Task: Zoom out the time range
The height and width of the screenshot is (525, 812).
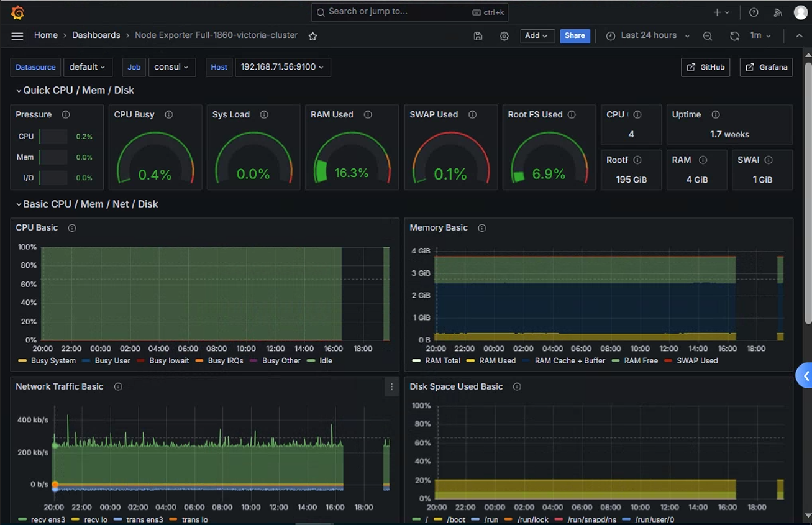Action: tap(708, 36)
